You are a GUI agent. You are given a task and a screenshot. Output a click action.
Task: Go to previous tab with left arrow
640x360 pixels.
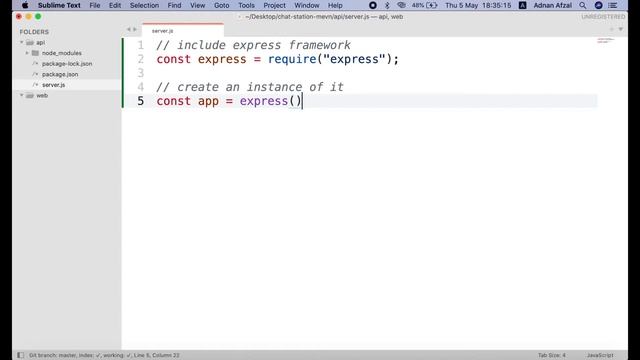(x=128, y=29)
